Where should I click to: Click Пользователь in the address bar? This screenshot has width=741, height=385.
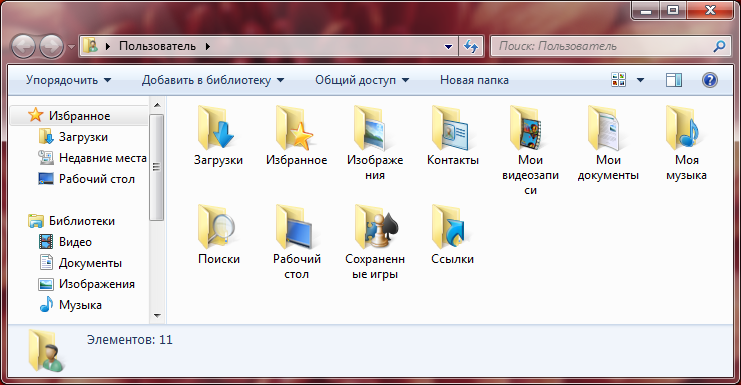click(157, 46)
